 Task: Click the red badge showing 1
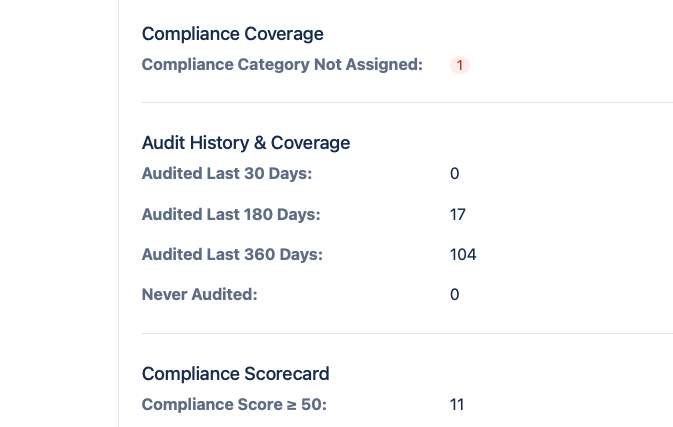(460, 65)
